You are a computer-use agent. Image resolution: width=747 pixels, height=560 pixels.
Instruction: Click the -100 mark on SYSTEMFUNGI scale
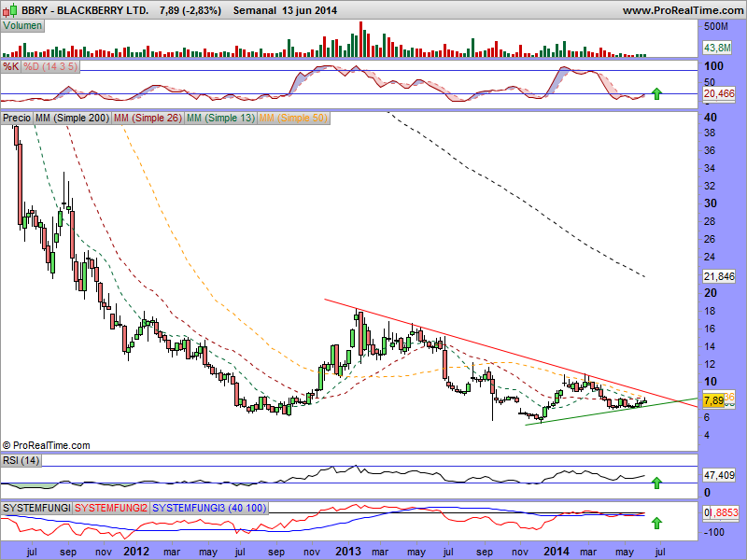(x=713, y=532)
